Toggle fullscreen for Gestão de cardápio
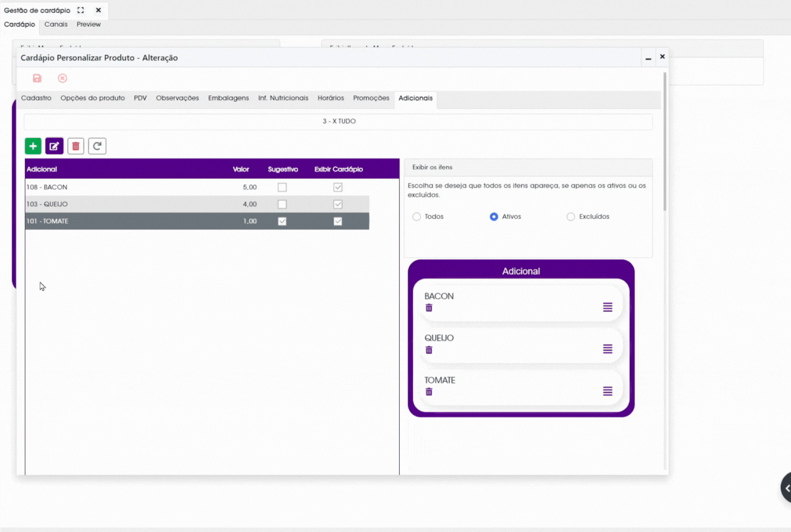The width and height of the screenshot is (791, 532). (81, 10)
